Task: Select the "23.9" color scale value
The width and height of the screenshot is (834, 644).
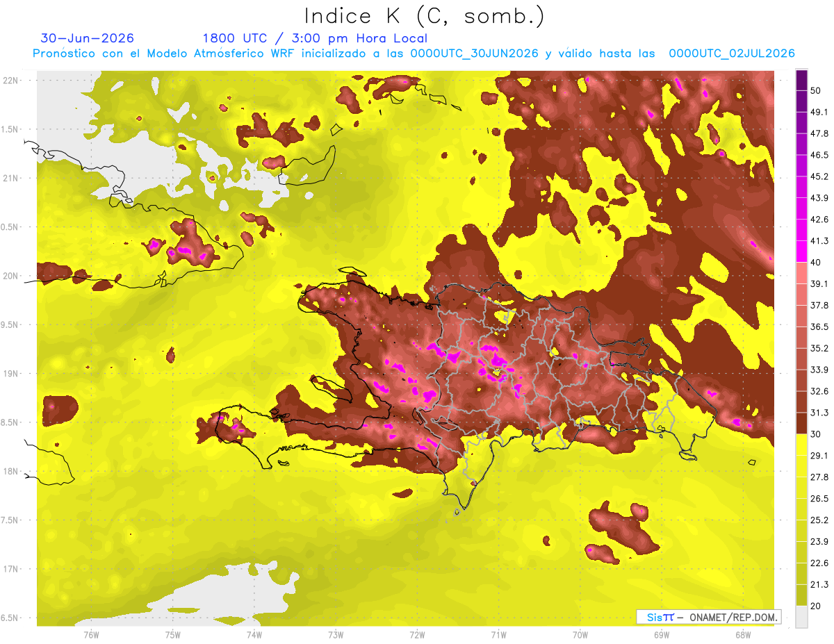Action: coord(819,542)
